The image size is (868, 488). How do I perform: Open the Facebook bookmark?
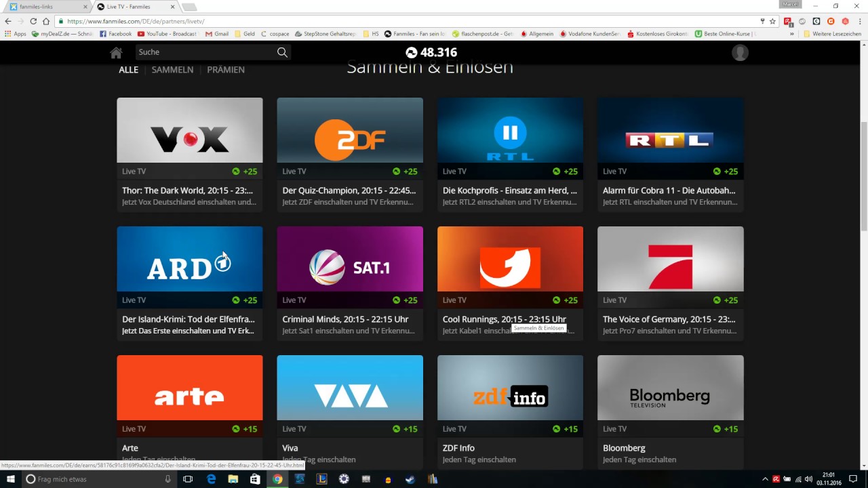click(115, 34)
